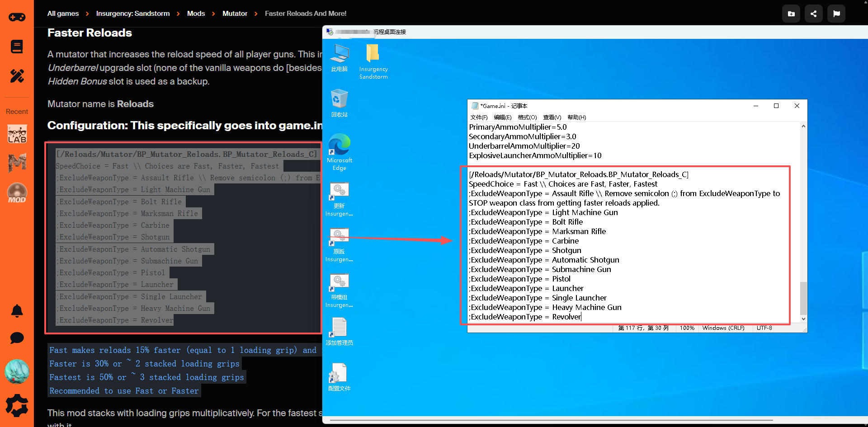Go to the Mods breadcrumb
The height and width of the screenshot is (427, 868).
(196, 14)
